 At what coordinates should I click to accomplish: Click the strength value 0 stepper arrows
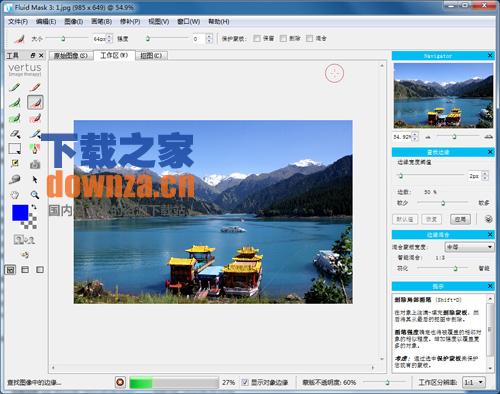[x=209, y=39]
